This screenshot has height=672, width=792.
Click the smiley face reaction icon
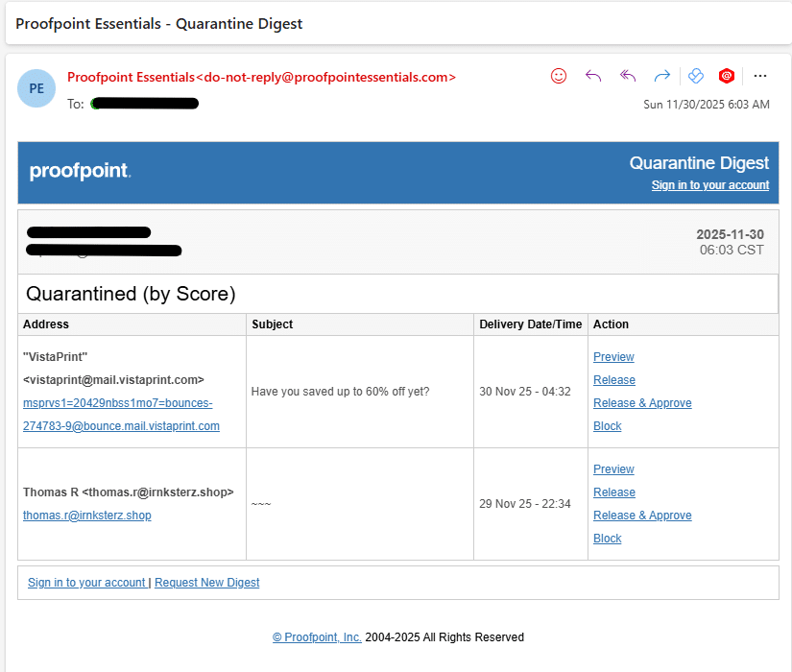click(559, 76)
